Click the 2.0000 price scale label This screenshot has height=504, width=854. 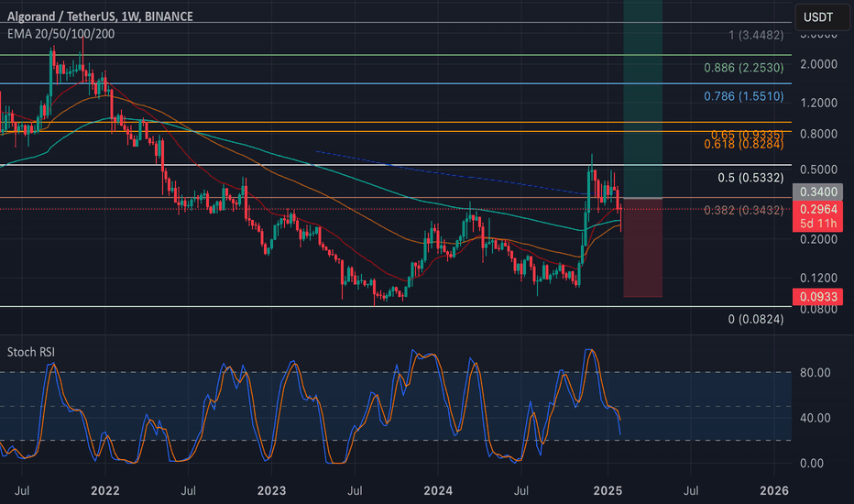(818, 64)
